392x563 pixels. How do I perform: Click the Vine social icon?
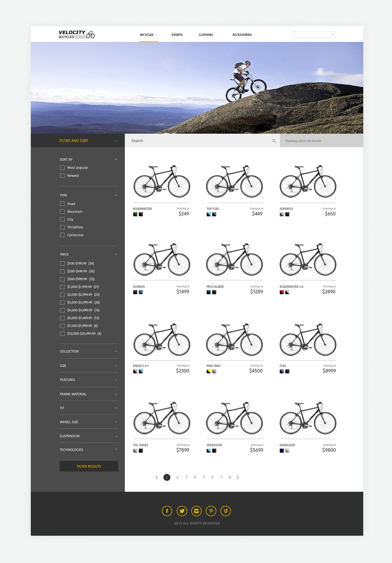[x=226, y=511]
